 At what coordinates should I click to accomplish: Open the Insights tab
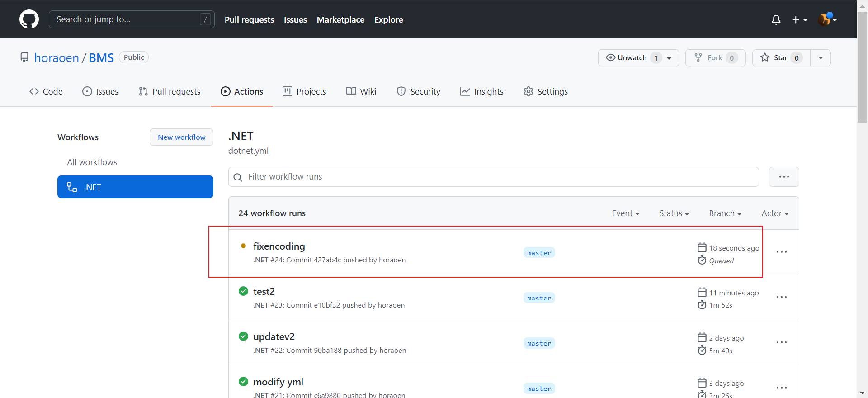point(481,91)
